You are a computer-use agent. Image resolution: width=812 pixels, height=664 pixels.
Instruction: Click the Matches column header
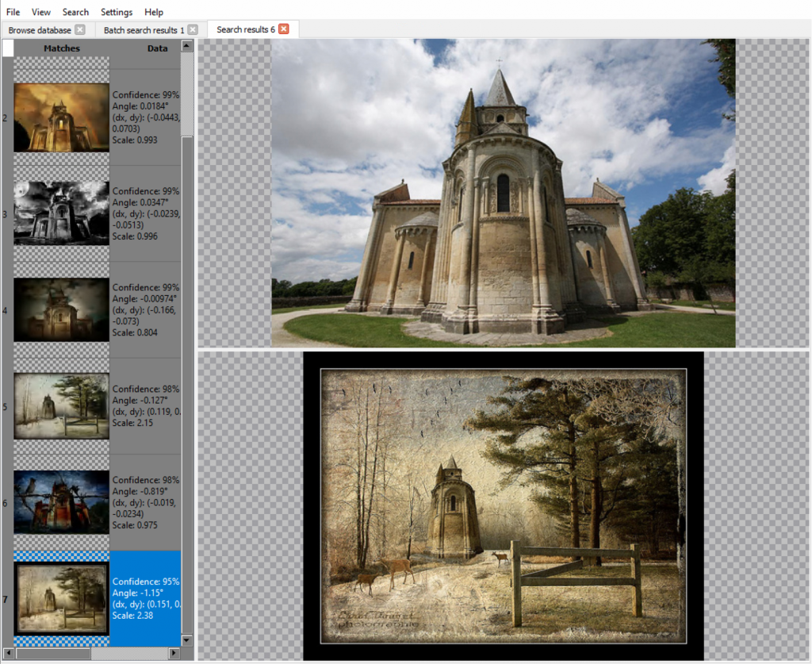(x=62, y=48)
